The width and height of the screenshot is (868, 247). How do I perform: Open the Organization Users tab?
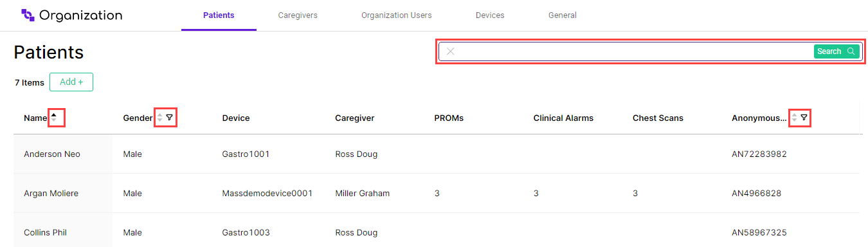coord(397,15)
